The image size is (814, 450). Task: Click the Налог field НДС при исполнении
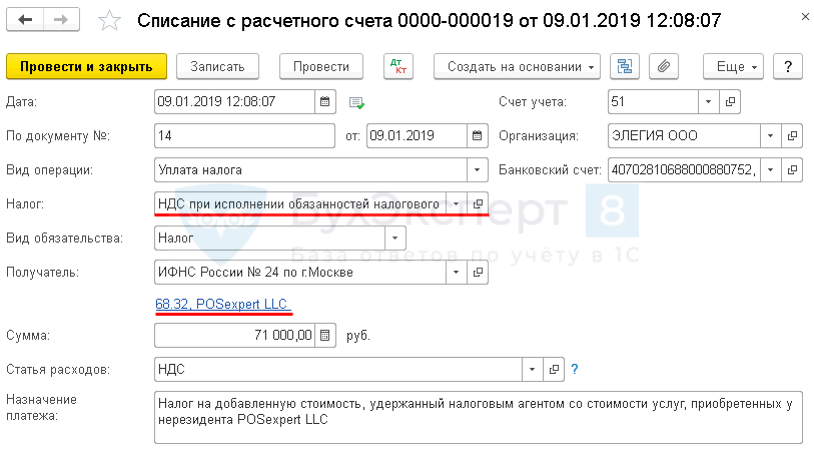300,204
